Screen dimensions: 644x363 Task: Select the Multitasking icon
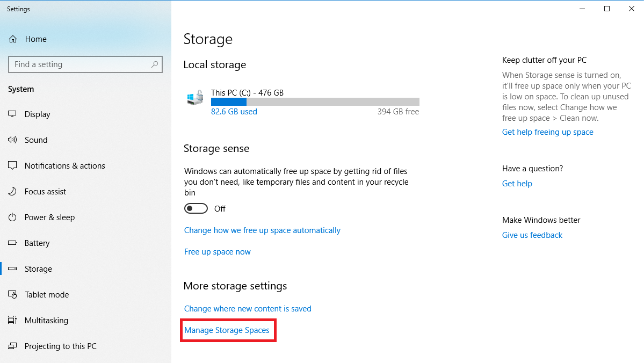pos(12,320)
